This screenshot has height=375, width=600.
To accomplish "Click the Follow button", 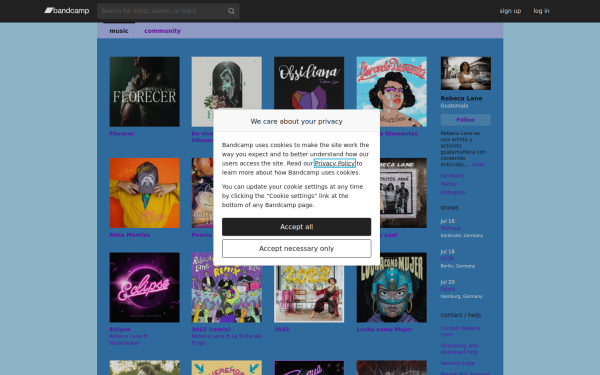I will [466, 120].
